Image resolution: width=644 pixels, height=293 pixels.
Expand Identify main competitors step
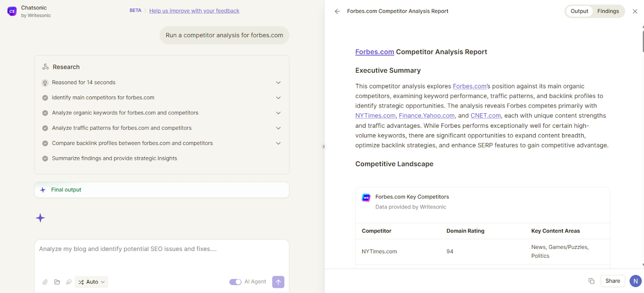pos(278,98)
